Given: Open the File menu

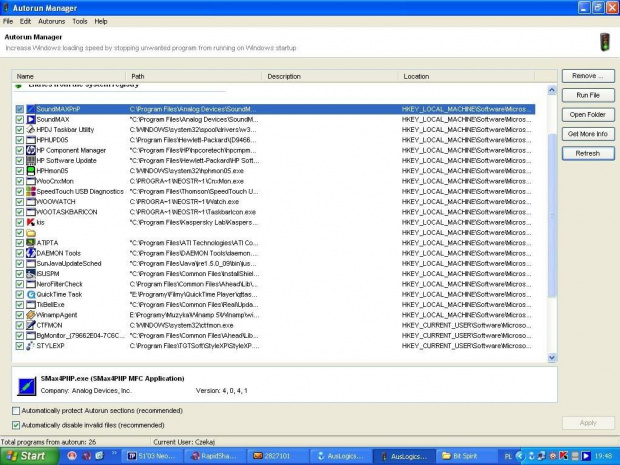Looking at the screenshot, I should point(8,21).
